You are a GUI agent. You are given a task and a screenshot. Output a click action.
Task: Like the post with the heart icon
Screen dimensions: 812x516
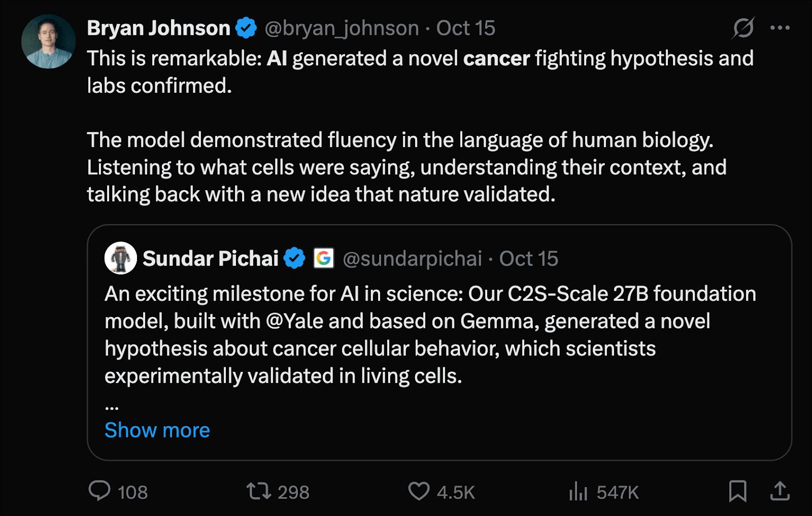click(x=419, y=491)
